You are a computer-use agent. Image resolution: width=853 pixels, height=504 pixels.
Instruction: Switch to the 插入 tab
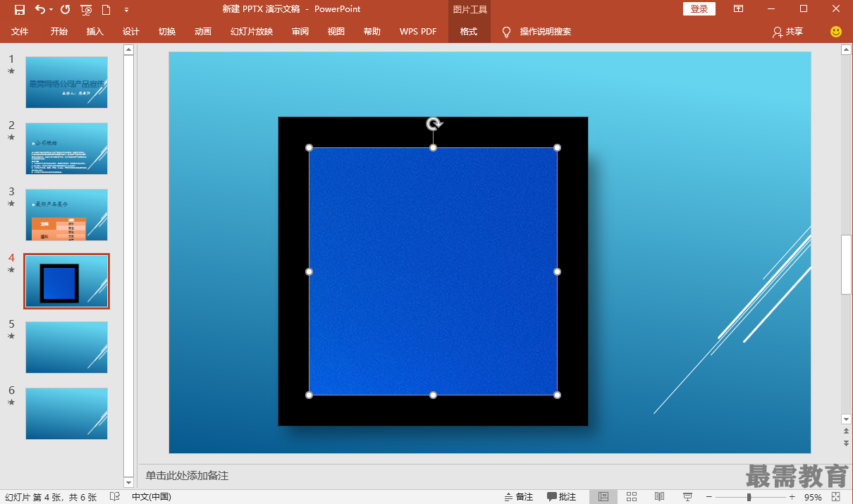tap(95, 32)
